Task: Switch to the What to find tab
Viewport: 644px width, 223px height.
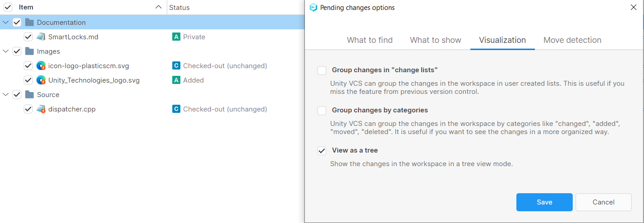Action: pyautogui.click(x=369, y=40)
